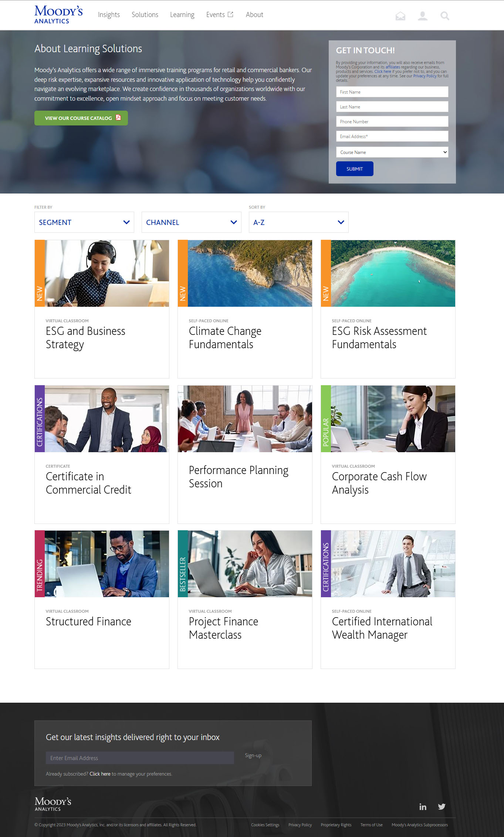Click the Structured Finance title
The image size is (504, 837).
click(88, 622)
